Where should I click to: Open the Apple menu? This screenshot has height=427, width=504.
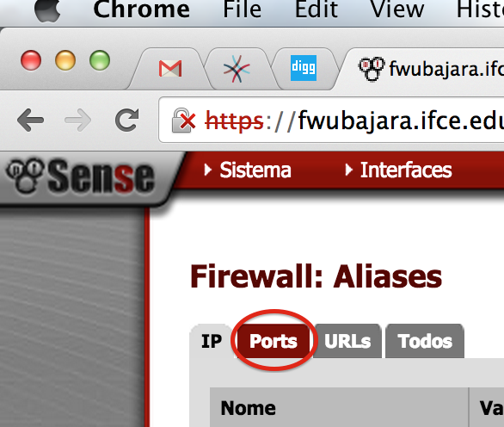click(x=47, y=10)
